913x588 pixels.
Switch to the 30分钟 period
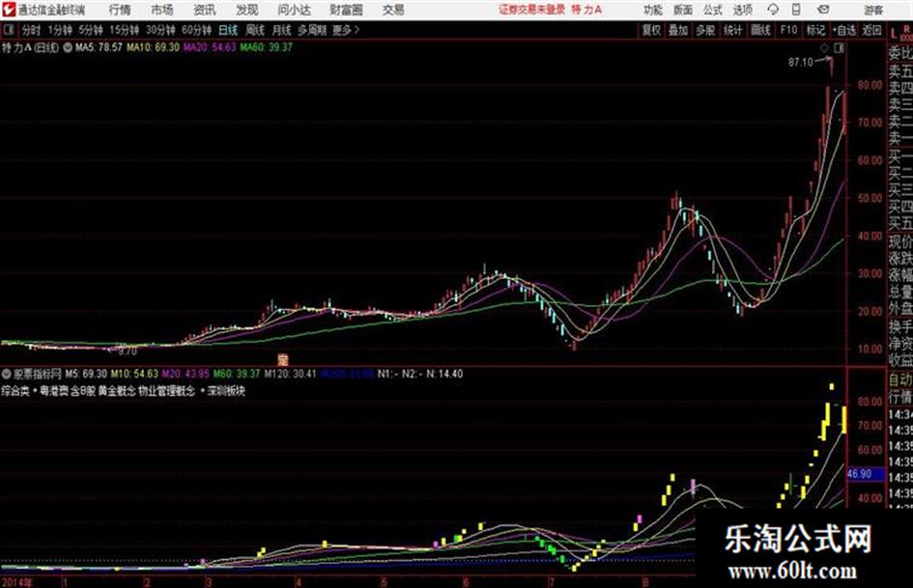[160, 30]
